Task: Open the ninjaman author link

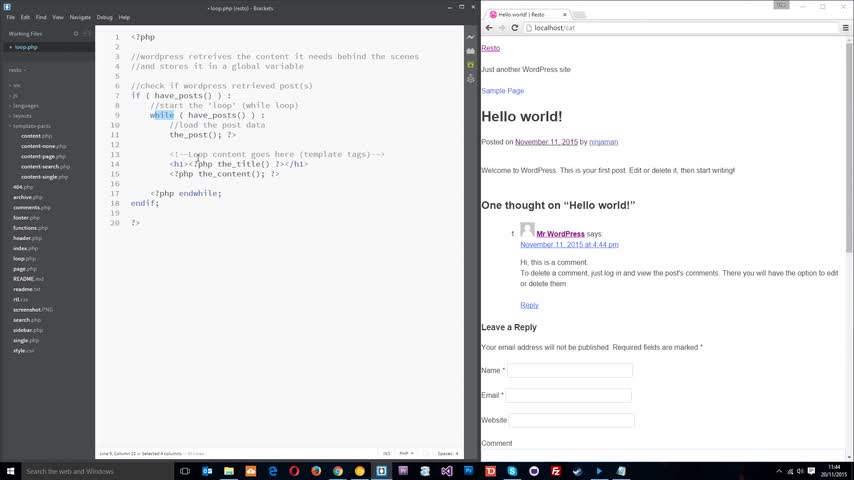Action: click(603, 142)
